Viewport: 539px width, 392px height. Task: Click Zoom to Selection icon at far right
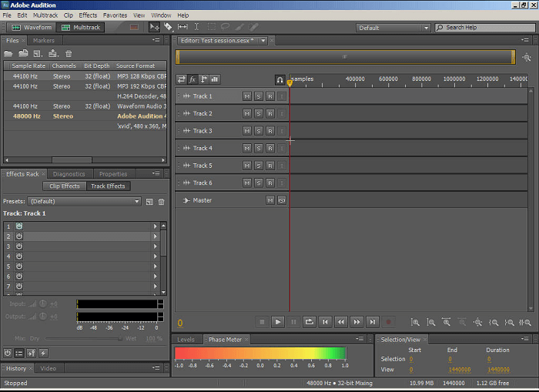pyautogui.click(x=525, y=322)
